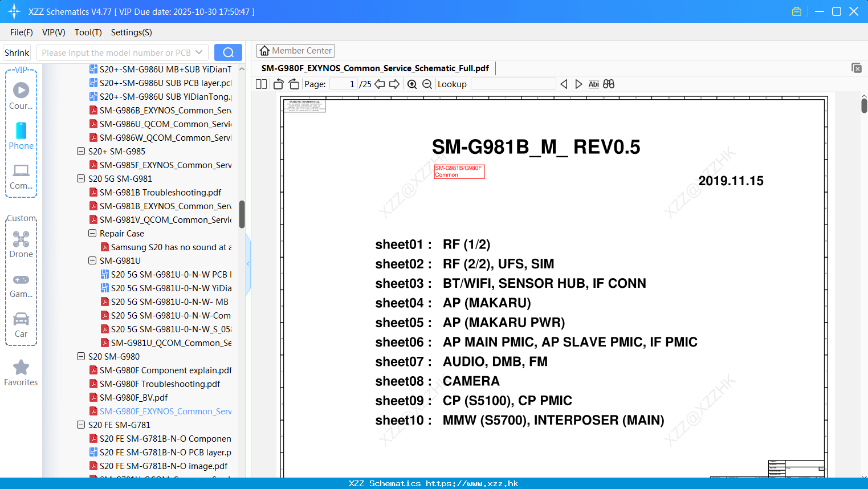This screenshot has height=489, width=868.
Task: Click the yellow toolbox icon in title bar
Action: [x=797, y=11]
